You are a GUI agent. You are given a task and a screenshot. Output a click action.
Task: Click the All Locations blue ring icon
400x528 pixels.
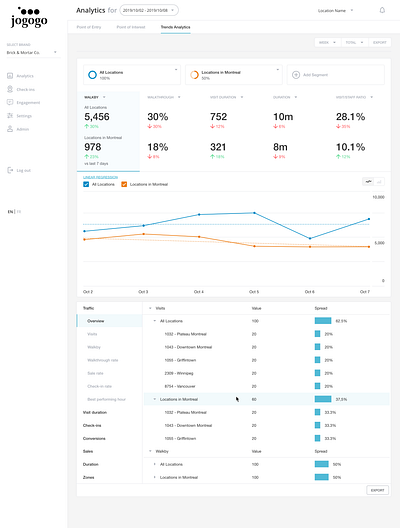[x=92, y=75]
